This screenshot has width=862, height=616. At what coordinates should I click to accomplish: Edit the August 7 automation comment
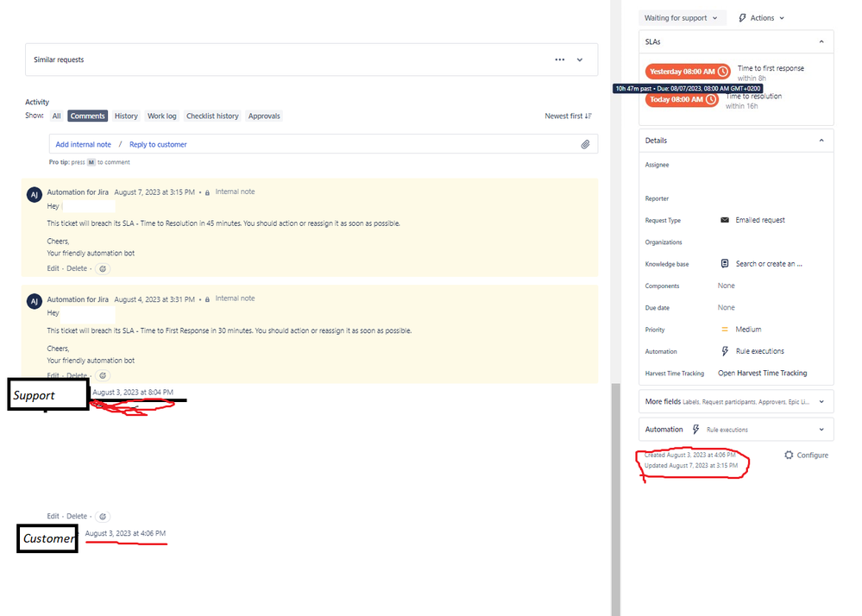(53, 268)
